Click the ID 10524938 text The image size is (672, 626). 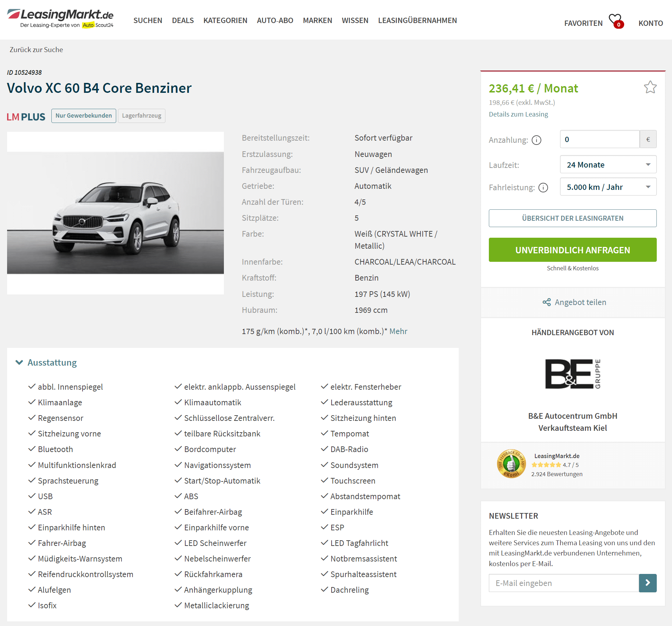[24, 72]
